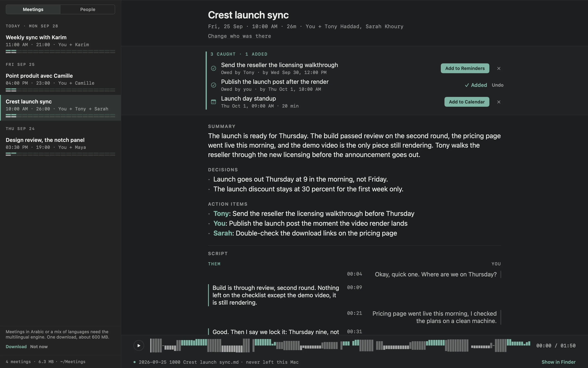
Task: Open Weekly sync with Karim meeting
Action: (x=60, y=44)
